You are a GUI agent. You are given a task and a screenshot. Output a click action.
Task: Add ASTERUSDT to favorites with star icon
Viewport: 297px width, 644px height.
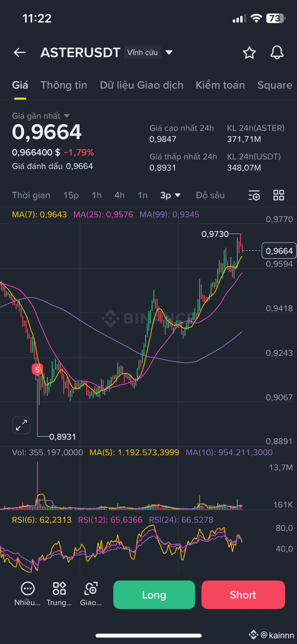(249, 52)
